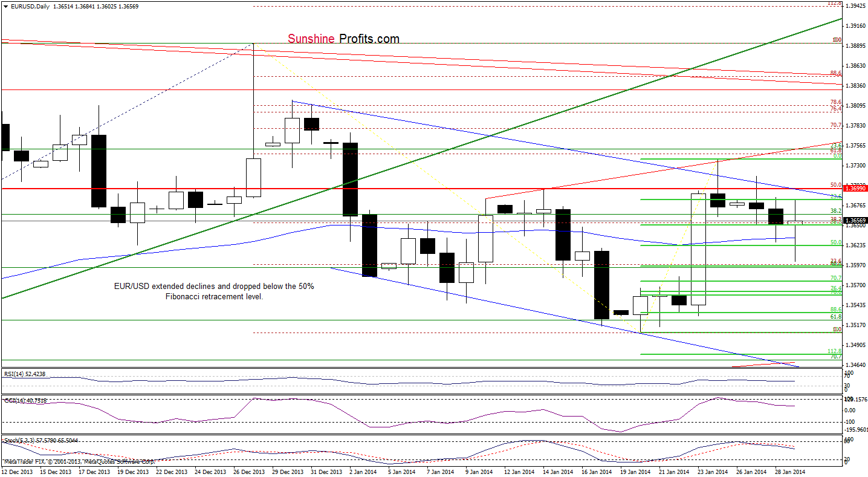Click the 19 Jan 2014 date label
868x477 pixels.
(635, 472)
